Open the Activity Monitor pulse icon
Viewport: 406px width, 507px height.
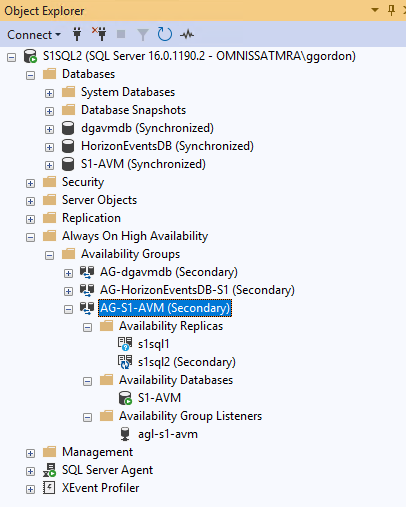pos(187,34)
